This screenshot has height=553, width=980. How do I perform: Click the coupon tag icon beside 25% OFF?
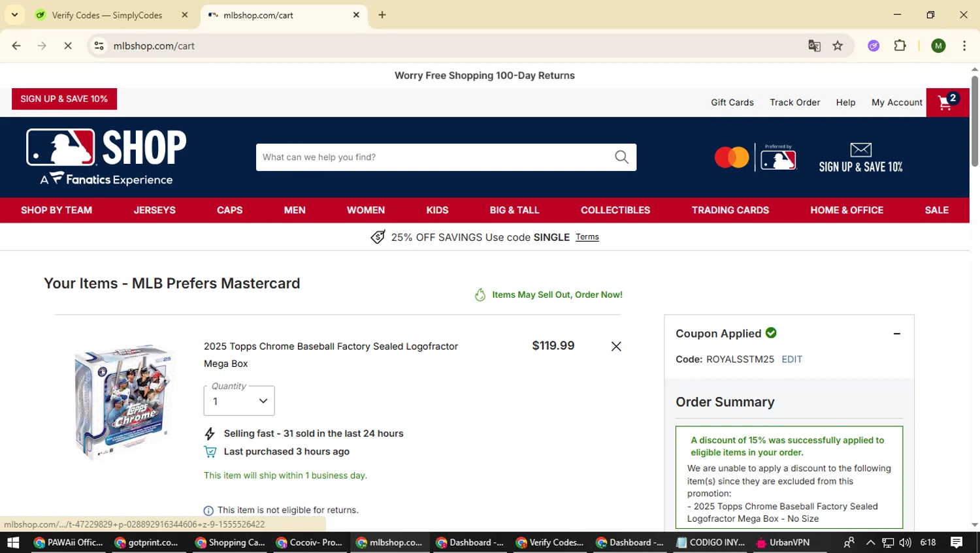(x=378, y=237)
